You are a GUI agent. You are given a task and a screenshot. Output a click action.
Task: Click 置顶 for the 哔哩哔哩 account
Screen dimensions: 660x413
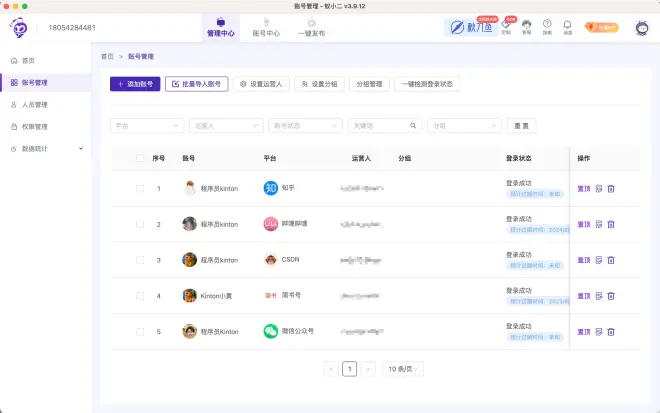[x=584, y=225]
